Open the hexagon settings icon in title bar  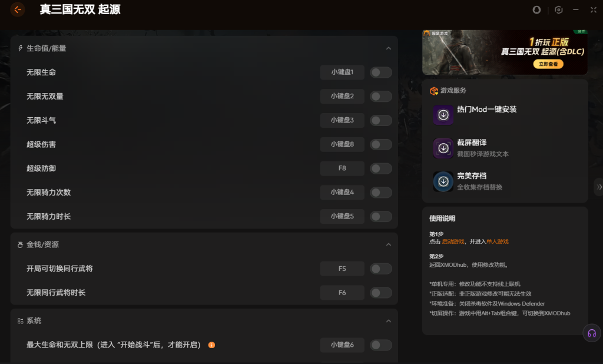558,10
